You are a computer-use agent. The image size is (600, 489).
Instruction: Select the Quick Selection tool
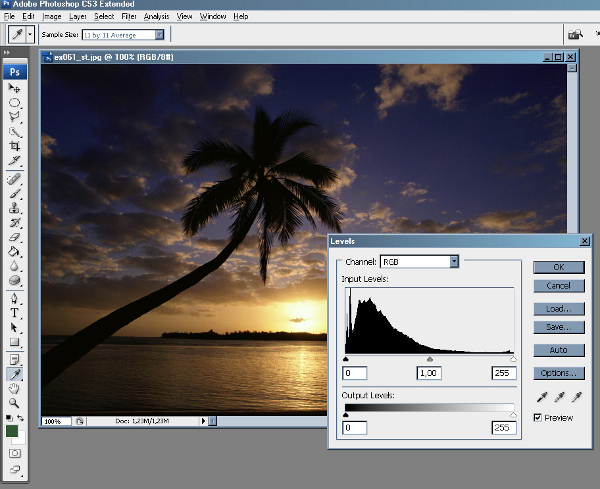[15, 132]
